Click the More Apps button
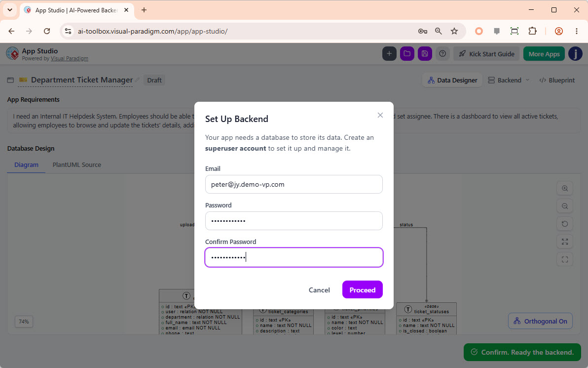588x368 pixels. click(544, 54)
